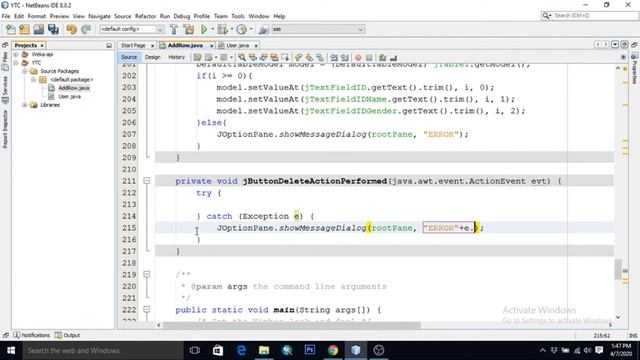Open the Debug Project arrow dropdown
This screenshot has width=640, height=360.
(x=231, y=29)
